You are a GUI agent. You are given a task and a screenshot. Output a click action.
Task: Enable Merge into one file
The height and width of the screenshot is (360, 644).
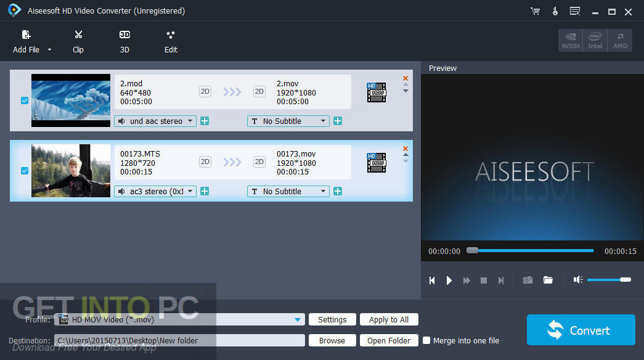click(426, 340)
